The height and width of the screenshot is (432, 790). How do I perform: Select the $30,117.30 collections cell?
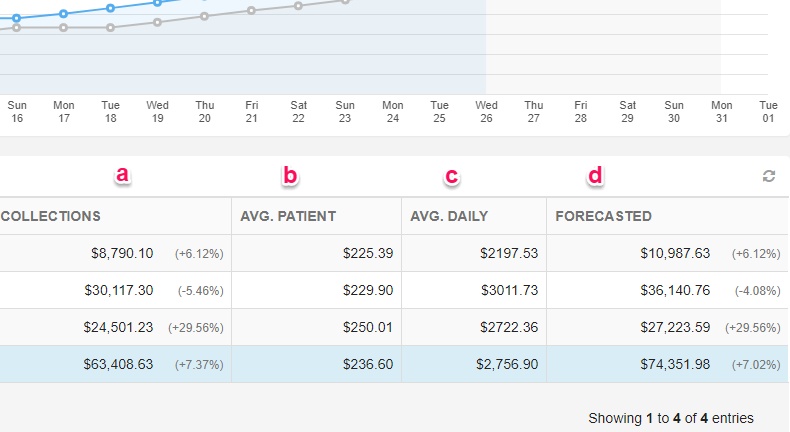pos(115,290)
